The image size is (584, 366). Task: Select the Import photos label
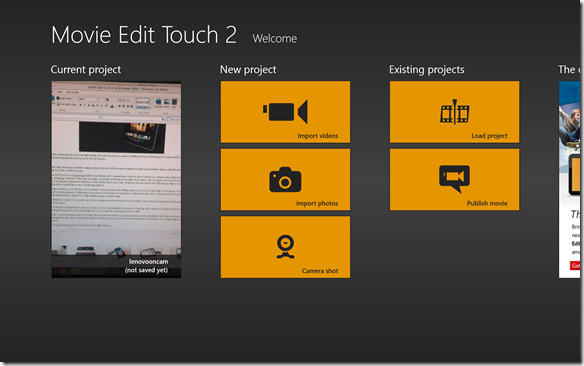(317, 203)
